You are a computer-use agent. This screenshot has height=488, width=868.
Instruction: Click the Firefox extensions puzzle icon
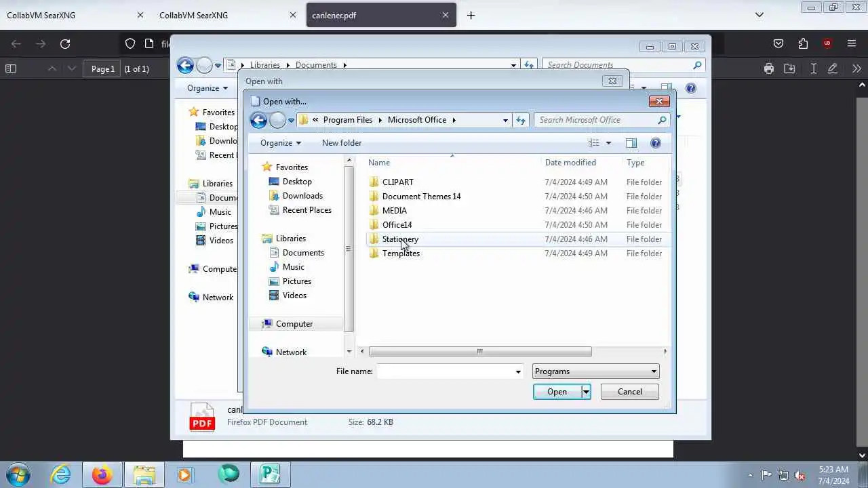click(803, 43)
